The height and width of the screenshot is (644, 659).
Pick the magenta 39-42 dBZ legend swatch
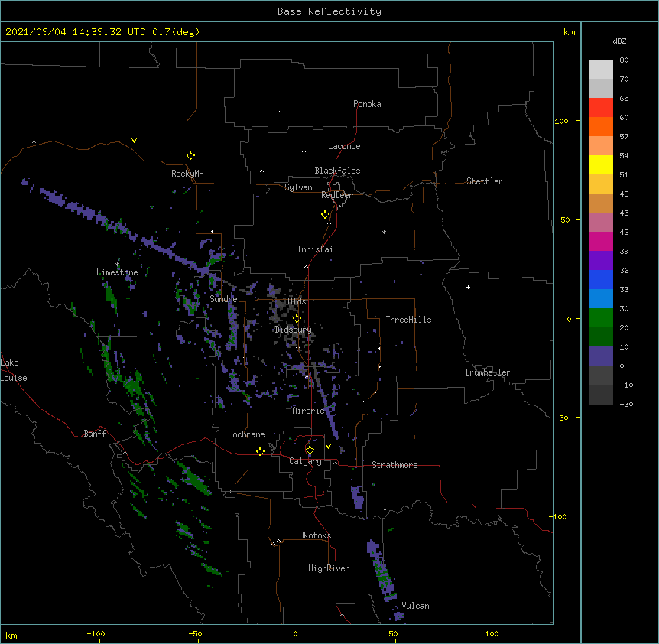point(601,241)
